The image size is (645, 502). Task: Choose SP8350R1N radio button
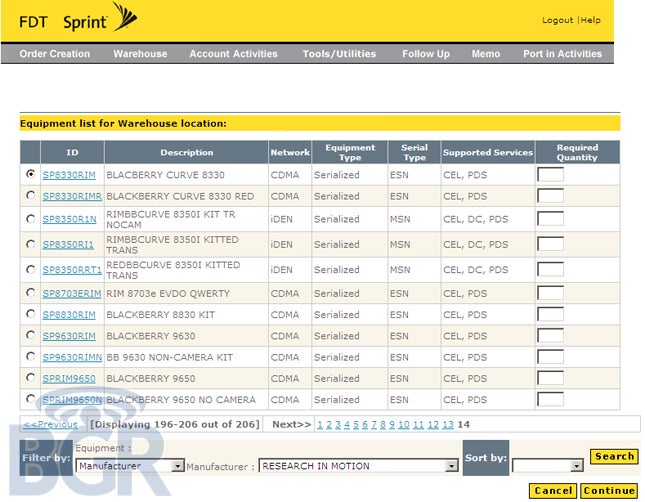[30, 218]
